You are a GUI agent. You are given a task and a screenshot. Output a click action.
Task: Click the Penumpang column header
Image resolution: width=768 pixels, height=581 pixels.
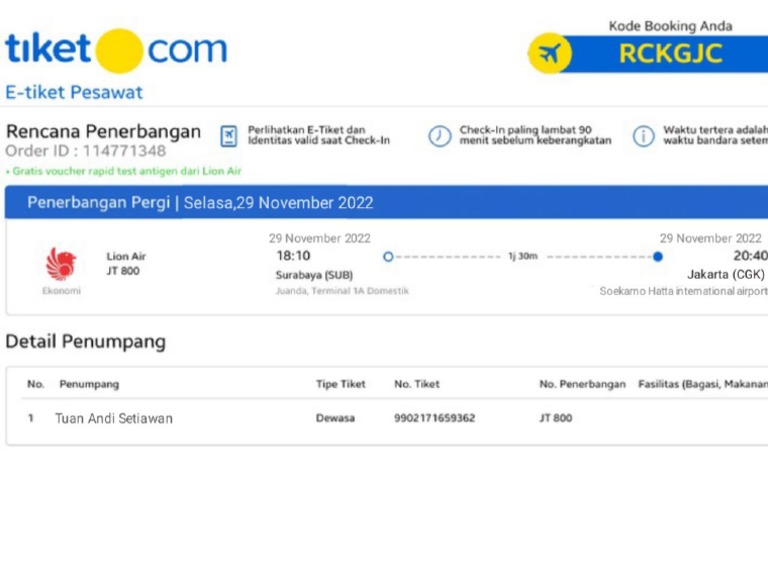[89, 384]
